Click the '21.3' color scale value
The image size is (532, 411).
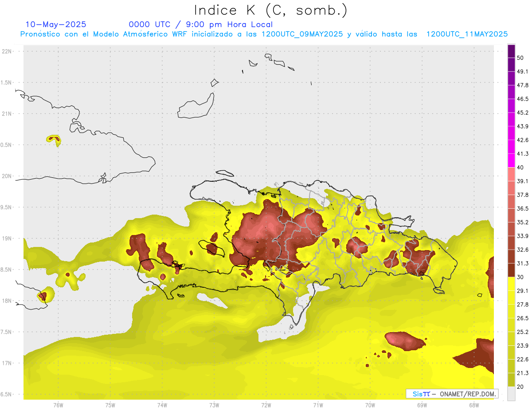(523, 373)
